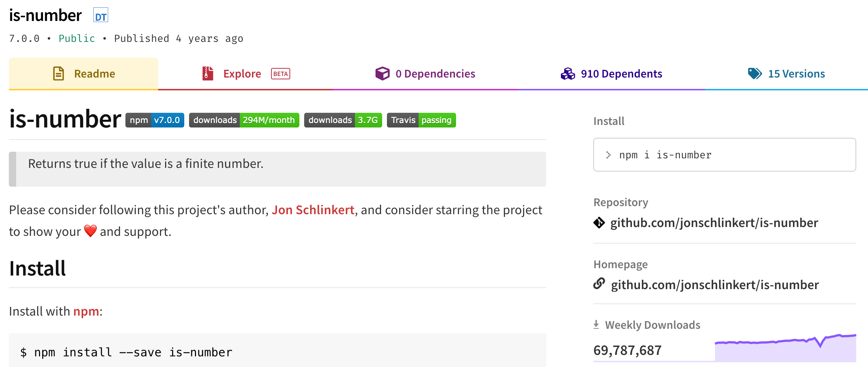Viewport: 868px width, 367px height.
Task: Click the Weekly Downloads arrow icon
Action: point(596,324)
